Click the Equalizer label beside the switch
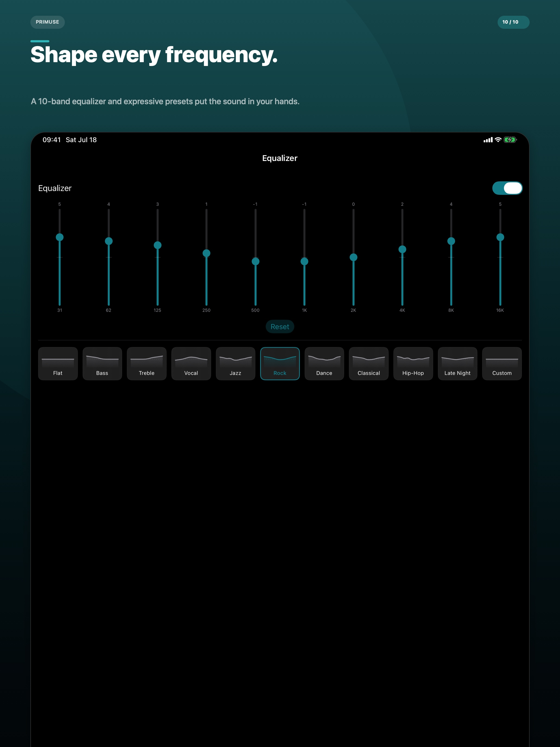Screen dimensions: 560x747 click(x=55, y=188)
